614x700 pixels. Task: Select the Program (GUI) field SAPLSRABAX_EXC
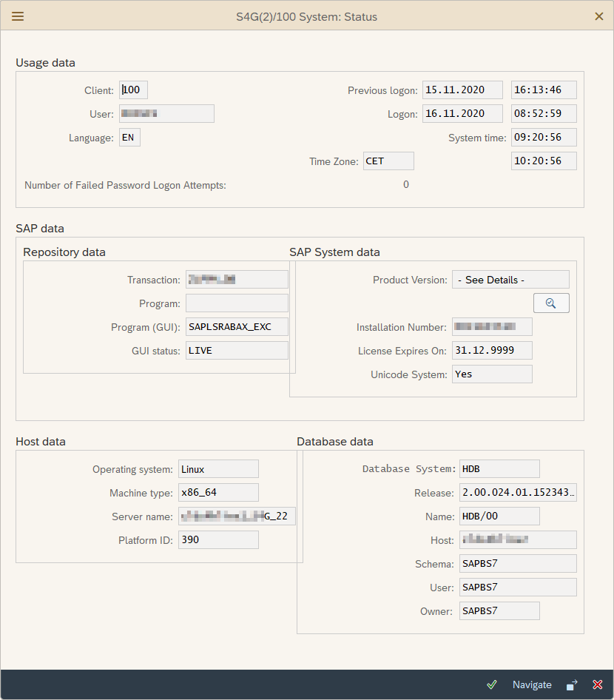[x=237, y=327]
